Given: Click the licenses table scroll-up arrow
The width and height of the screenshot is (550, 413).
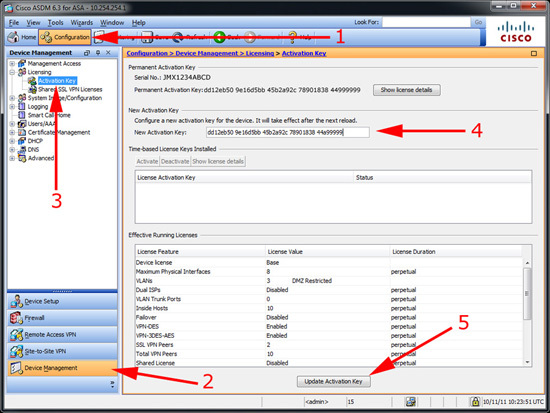Looking at the screenshot, I should click(x=527, y=263).
